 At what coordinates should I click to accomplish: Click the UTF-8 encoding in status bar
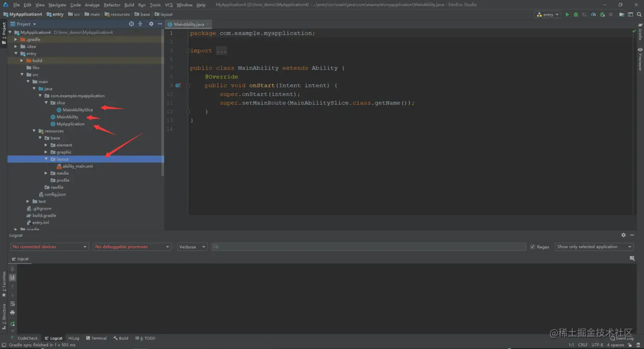[x=597, y=345]
